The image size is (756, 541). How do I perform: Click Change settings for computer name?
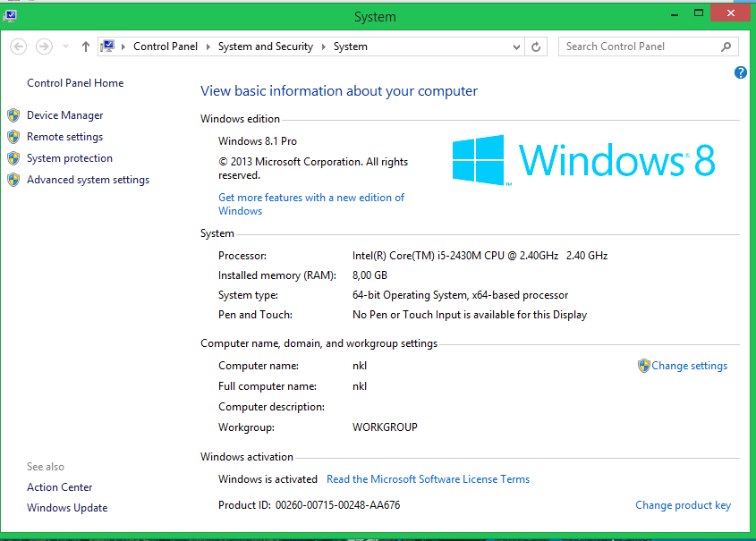[689, 366]
